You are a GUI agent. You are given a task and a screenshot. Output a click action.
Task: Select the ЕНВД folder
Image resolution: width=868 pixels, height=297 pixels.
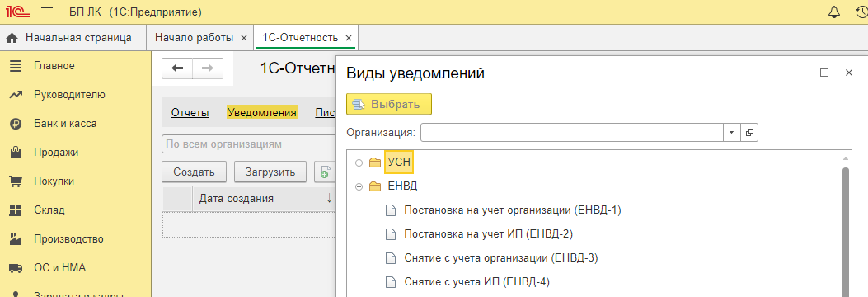tap(402, 186)
